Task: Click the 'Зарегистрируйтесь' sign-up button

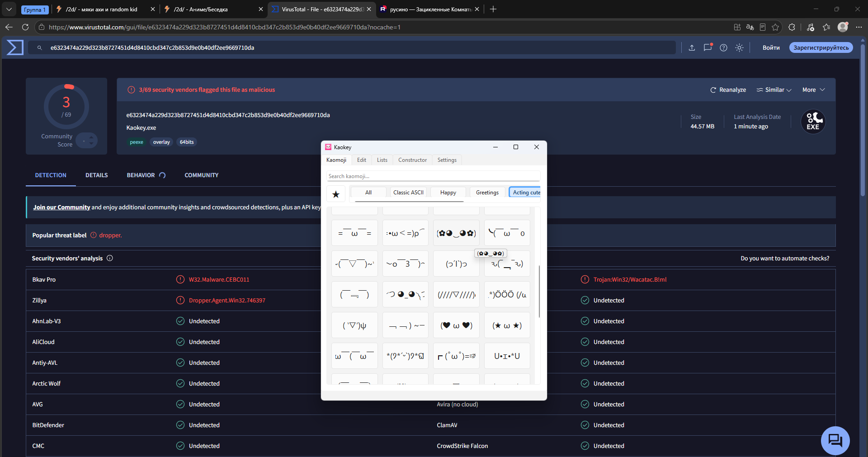Action: pyautogui.click(x=821, y=47)
